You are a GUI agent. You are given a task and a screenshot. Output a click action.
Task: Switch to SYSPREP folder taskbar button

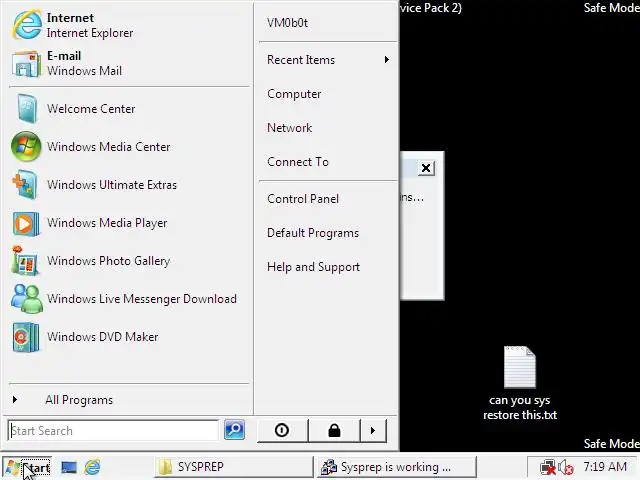pyautogui.click(x=233, y=467)
